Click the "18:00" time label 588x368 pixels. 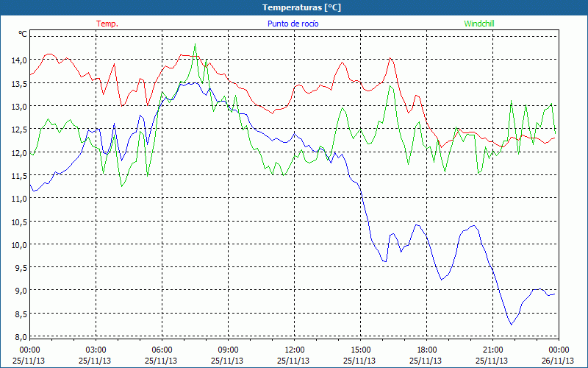(x=426, y=350)
